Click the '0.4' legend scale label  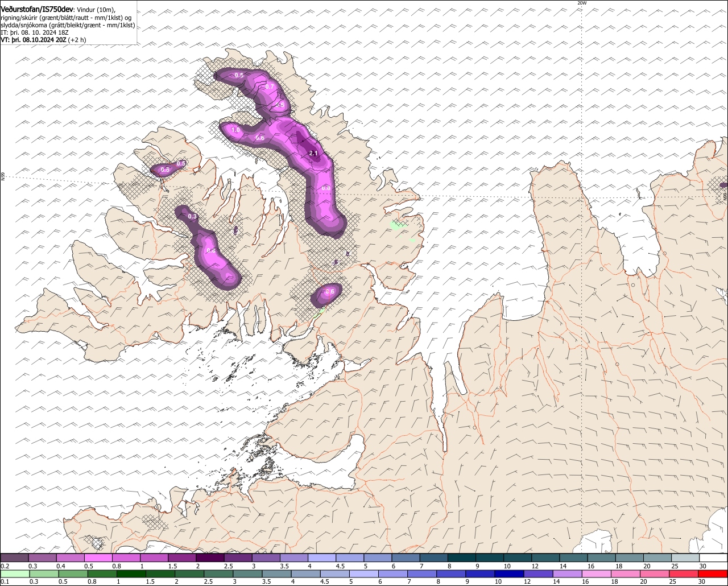(x=61, y=566)
